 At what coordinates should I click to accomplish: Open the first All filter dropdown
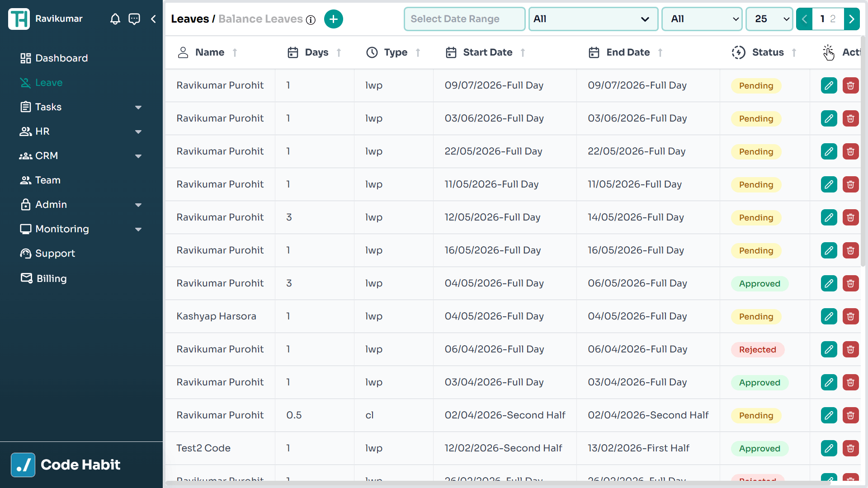tap(593, 19)
